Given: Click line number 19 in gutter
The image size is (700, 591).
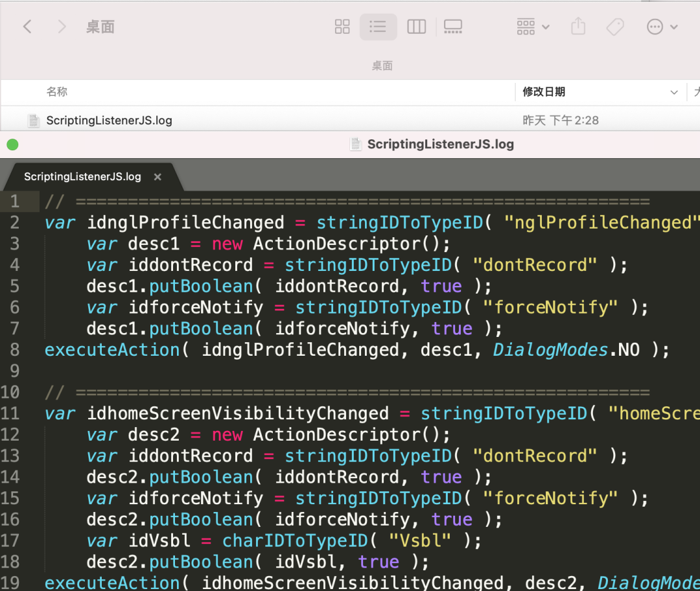Looking at the screenshot, I should point(10,583).
